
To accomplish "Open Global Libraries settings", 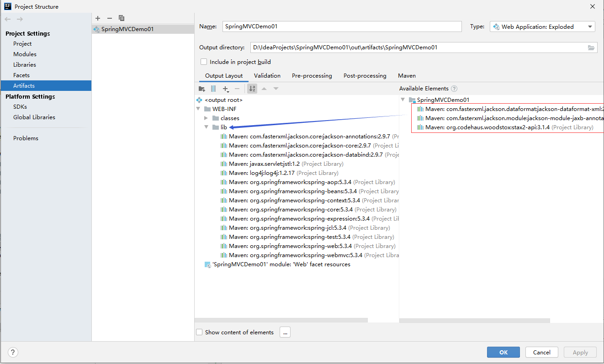I will (x=34, y=117).
